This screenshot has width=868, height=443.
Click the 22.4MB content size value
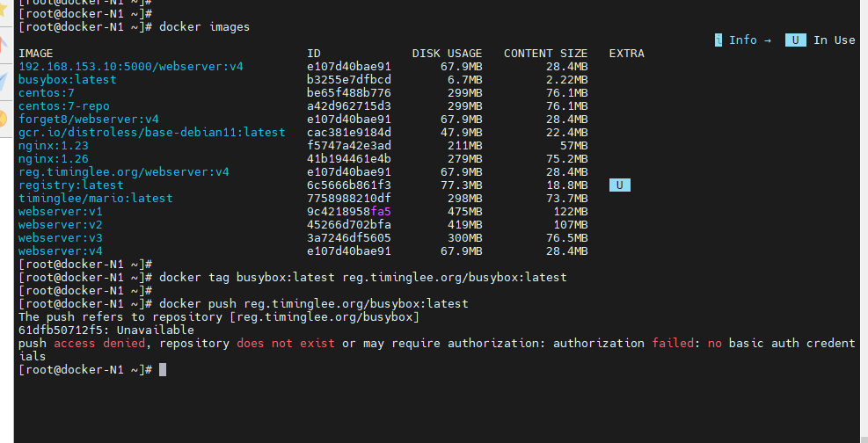point(567,132)
